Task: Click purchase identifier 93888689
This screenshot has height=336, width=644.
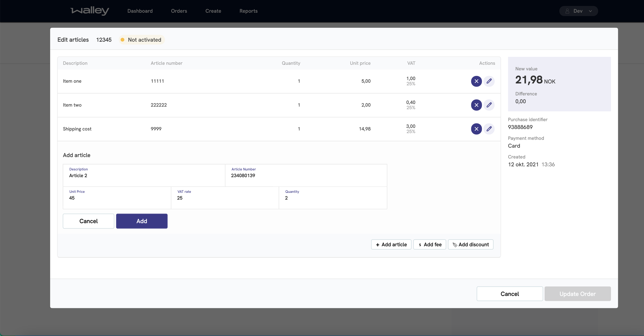Action: pyautogui.click(x=520, y=127)
